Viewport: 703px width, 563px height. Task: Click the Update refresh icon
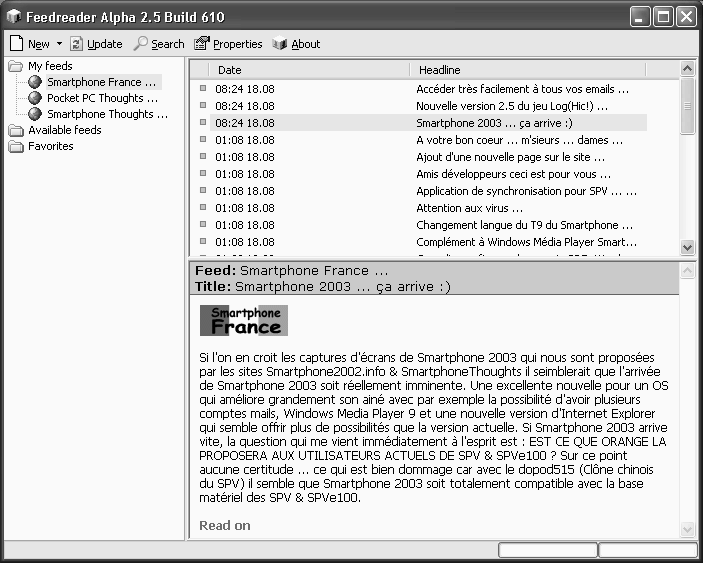(x=76, y=44)
